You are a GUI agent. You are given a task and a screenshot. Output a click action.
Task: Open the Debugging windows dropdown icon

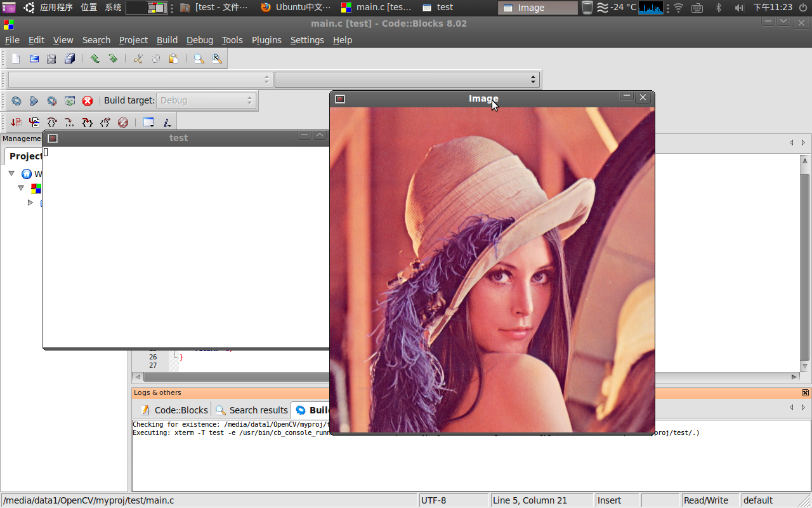tap(148, 123)
